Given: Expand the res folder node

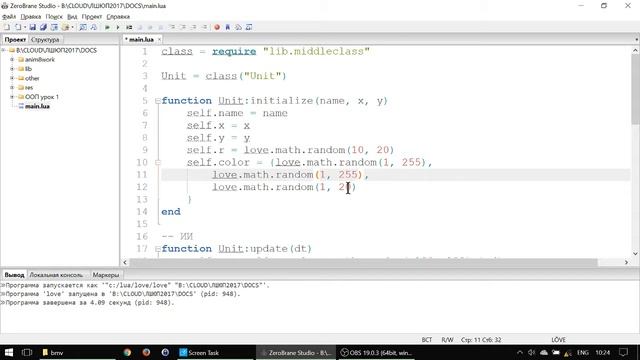Looking at the screenshot, I should pos(12,87).
